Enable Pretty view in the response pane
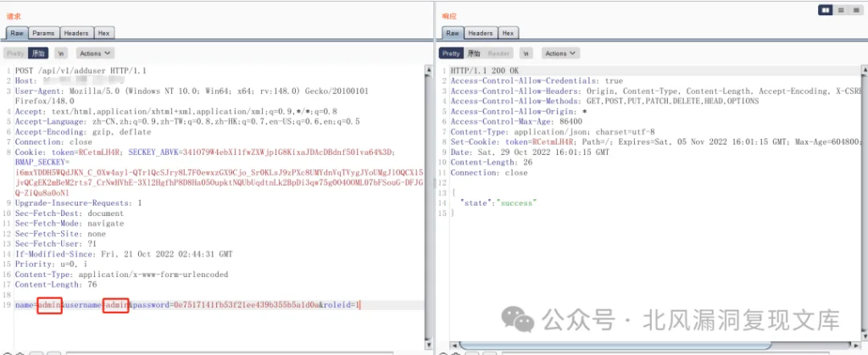 [x=450, y=53]
